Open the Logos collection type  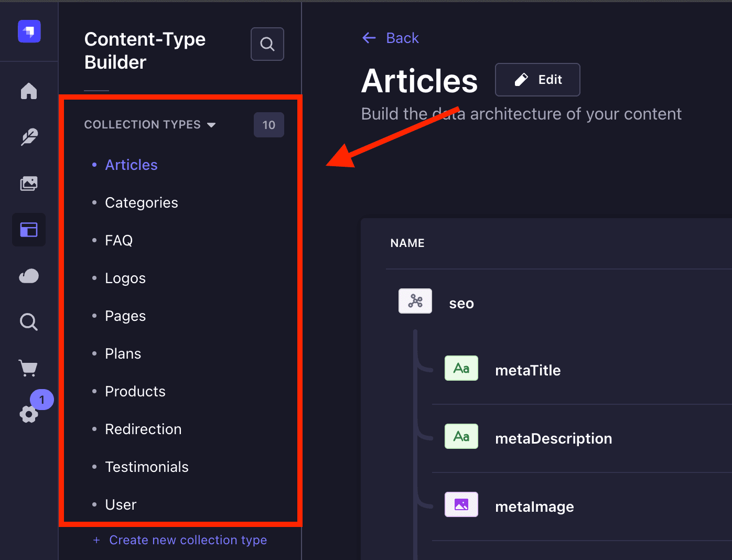click(x=125, y=278)
